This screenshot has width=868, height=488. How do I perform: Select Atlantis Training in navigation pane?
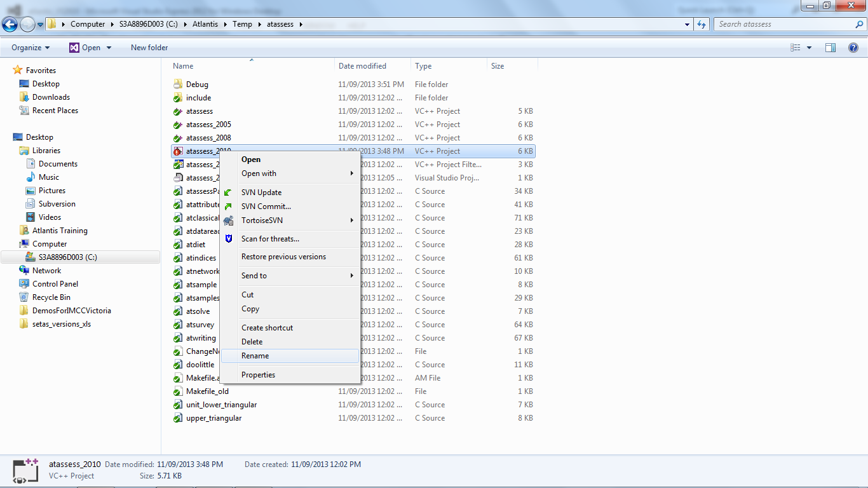(60, 231)
